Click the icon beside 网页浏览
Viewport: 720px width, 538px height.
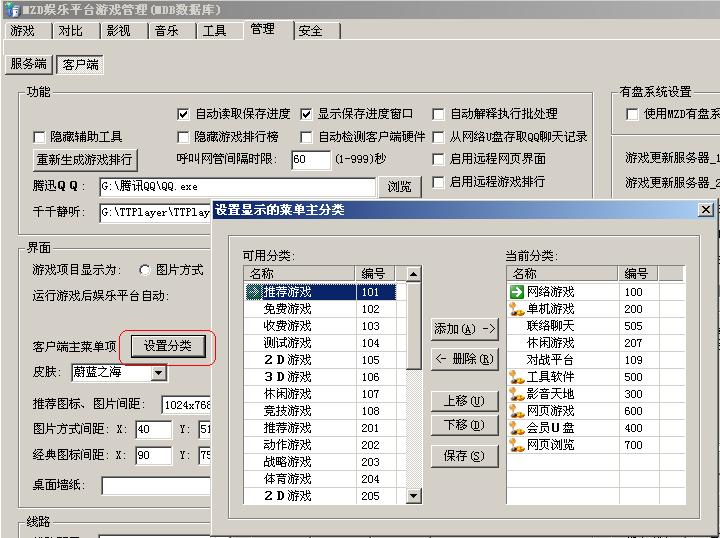[x=517, y=445]
